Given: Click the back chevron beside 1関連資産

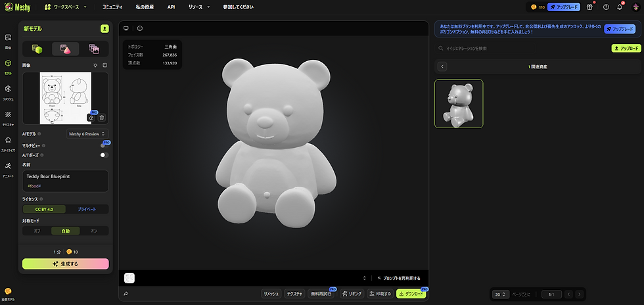Looking at the screenshot, I should point(442,66).
